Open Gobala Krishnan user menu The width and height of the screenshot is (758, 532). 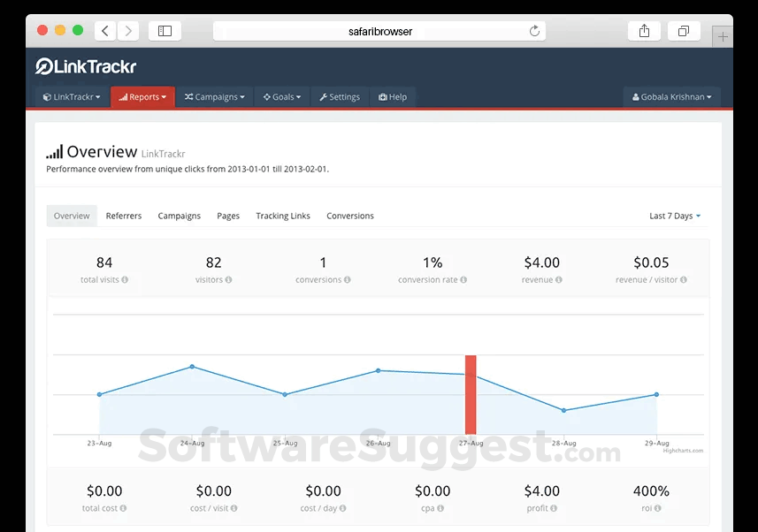tap(671, 97)
